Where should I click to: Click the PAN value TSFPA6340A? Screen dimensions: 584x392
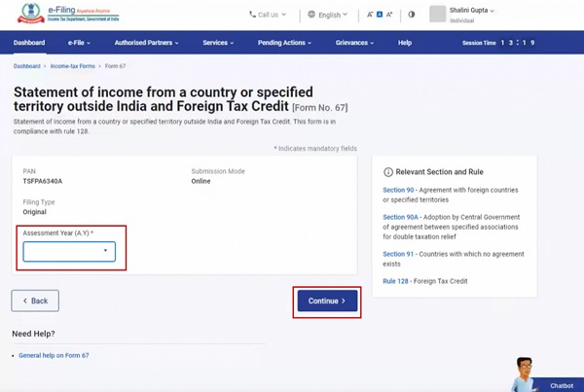tap(43, 181)
